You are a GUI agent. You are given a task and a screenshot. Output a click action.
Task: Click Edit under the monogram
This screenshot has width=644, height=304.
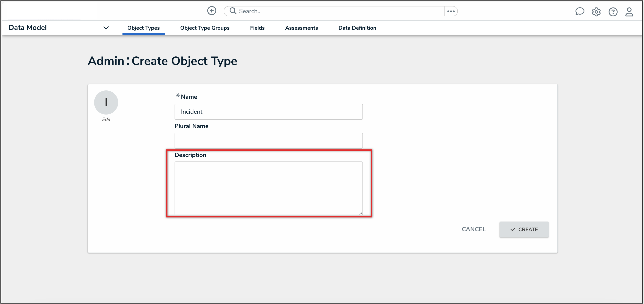coord(106,119)
